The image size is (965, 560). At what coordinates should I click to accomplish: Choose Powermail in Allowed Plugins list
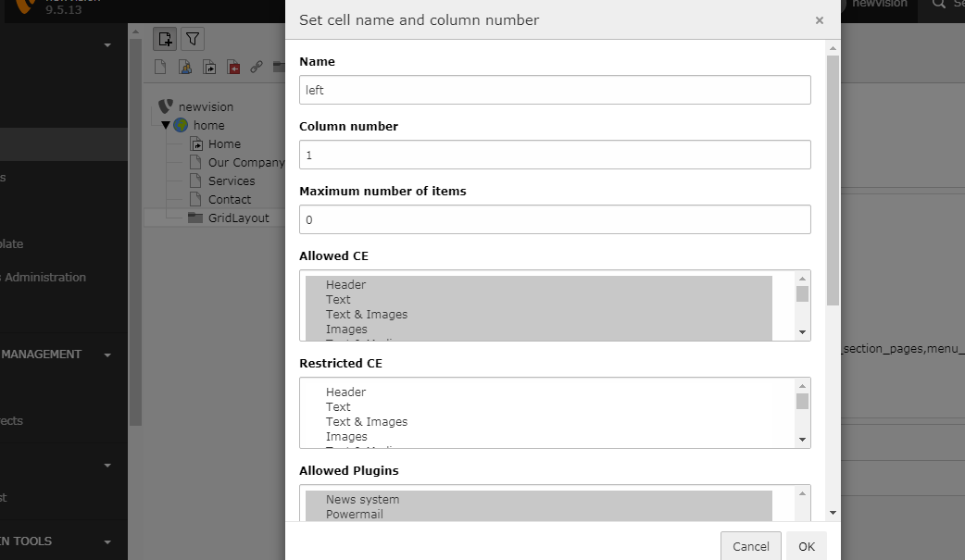[x=354, y=514]
